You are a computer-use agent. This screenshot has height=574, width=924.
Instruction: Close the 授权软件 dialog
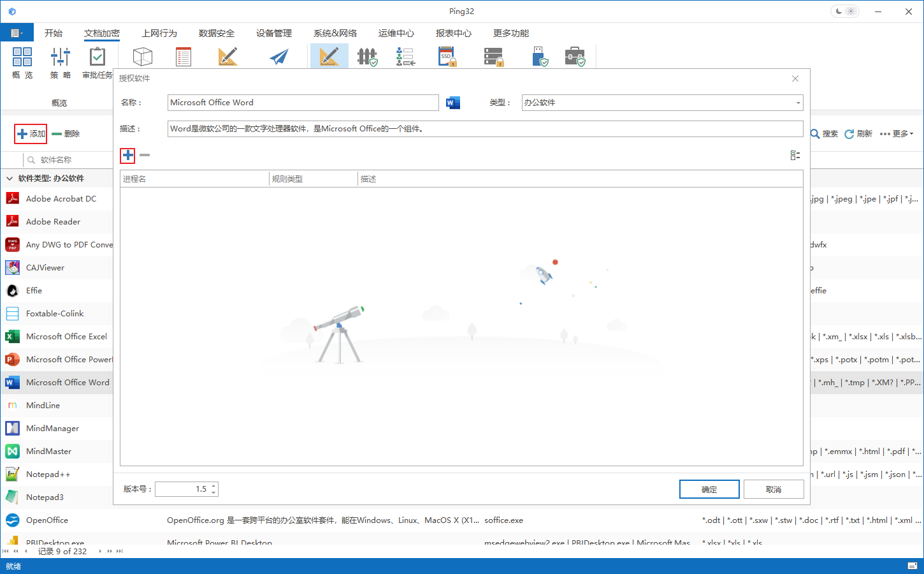795,78
